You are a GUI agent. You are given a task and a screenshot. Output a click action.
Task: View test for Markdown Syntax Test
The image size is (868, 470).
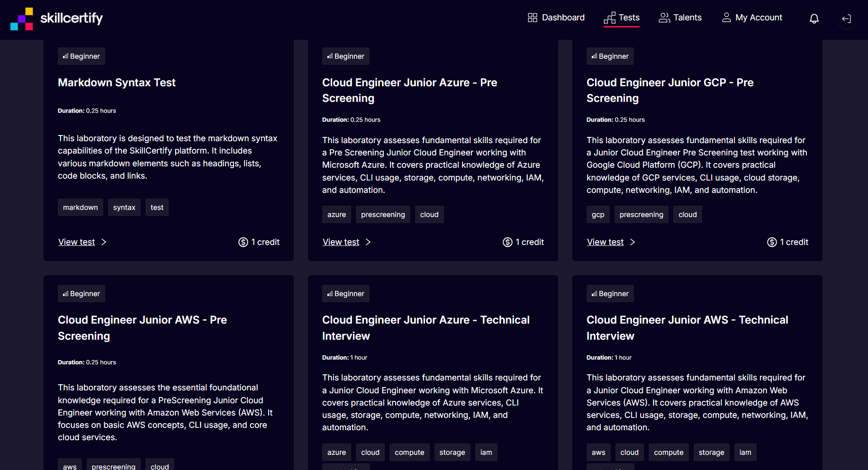point(77,242)
